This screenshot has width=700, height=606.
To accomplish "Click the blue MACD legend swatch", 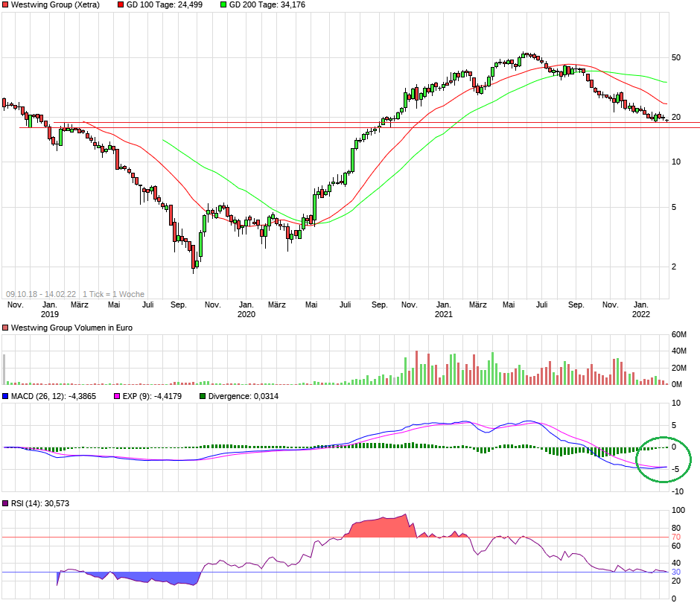I will [x=5, y=396].
